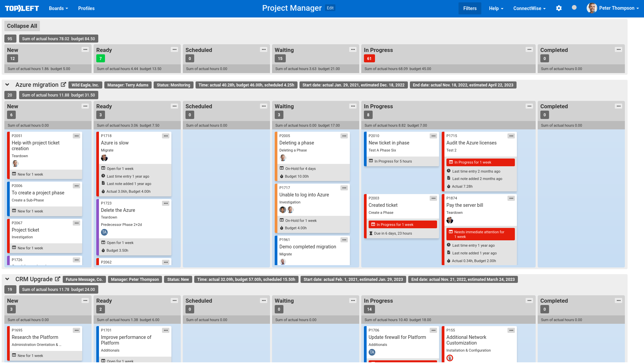
Task: Collapse the Azure migration project section
Action: [7, 85]
